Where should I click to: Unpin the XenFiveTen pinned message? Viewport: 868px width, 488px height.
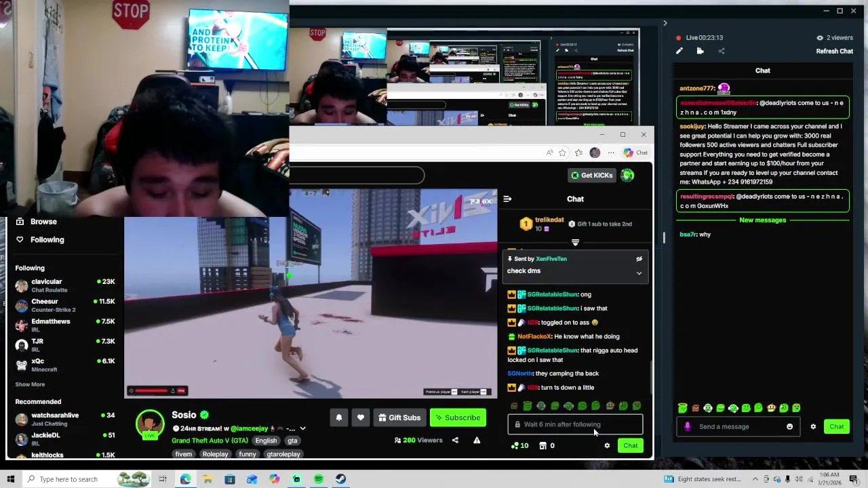coord(639,259)
